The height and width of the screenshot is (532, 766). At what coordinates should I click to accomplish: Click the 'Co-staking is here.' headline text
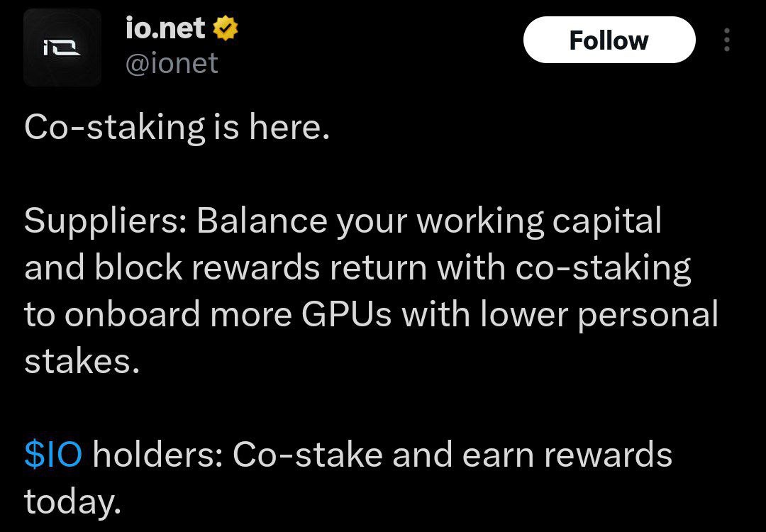point(177,127)
